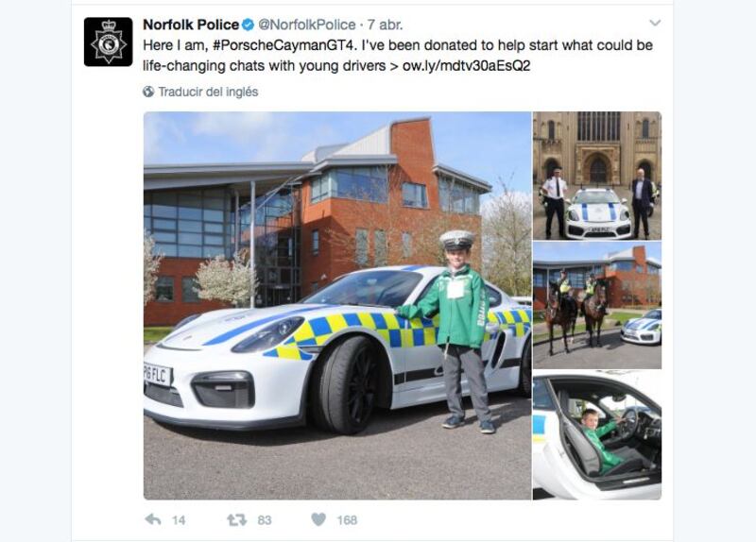
Task: Like the tweet with heart icon
Action: click(318, 519)
